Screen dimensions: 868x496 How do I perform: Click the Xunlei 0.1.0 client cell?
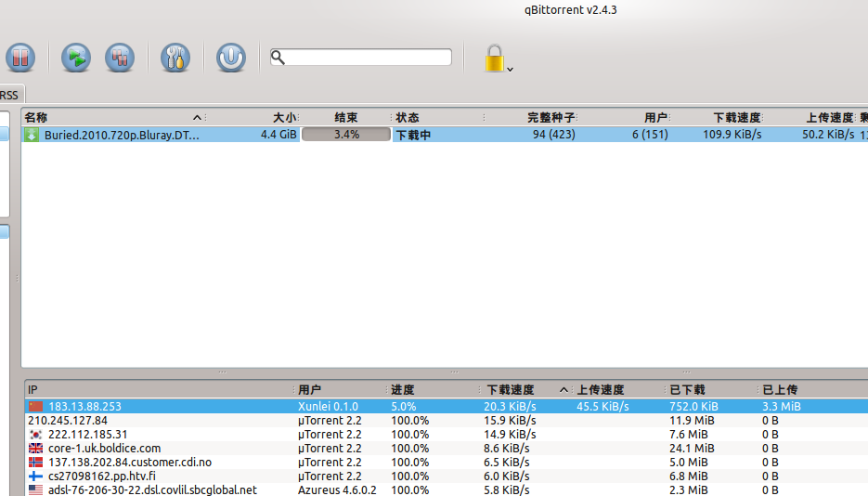click(x=328, y=406)
